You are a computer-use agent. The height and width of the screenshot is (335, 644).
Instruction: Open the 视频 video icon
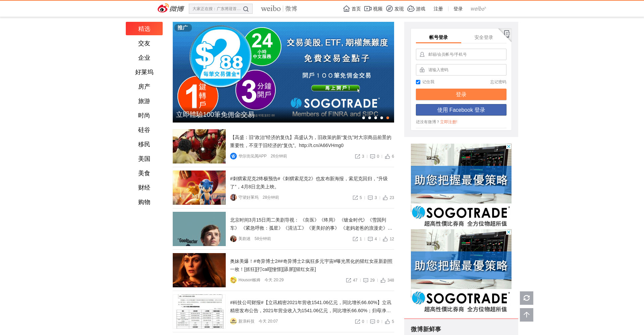coord(368,9)
